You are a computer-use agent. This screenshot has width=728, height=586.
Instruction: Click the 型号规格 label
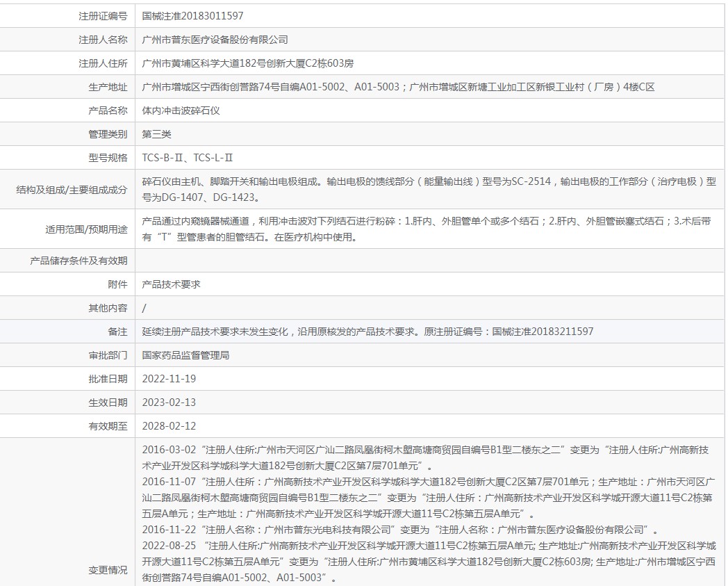tap(108, 158)
